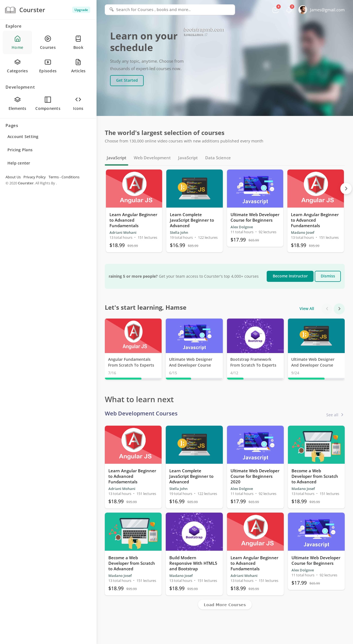353x644 pixels.
Task: Click Build Modern Responsive With HTML5 title
Action: pos(193,563)
